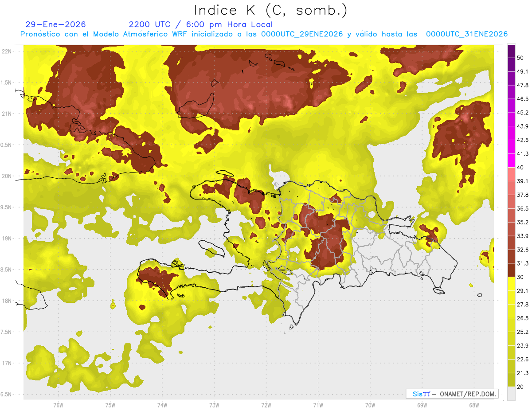Select the swatch between 39.1 and 40
This screenshot has height=411, width=532.
511,174
